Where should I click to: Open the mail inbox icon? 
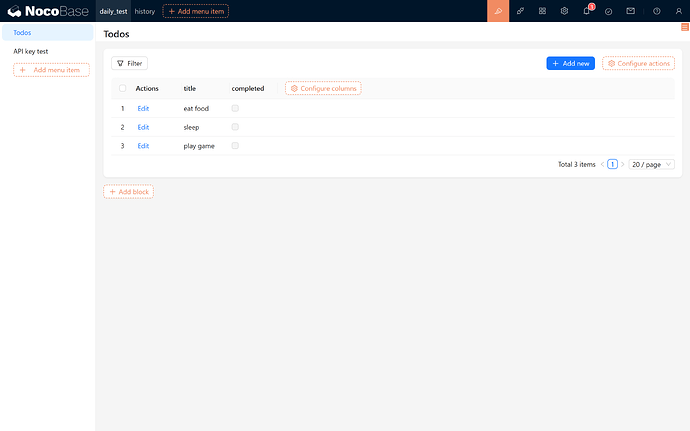[631, 11]
